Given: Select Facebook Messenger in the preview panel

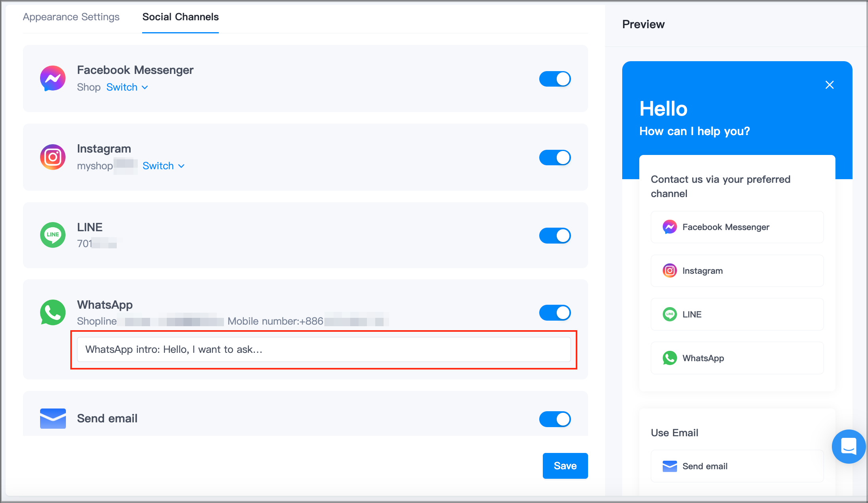Looking at the screenshot, I should click(737, 227).
